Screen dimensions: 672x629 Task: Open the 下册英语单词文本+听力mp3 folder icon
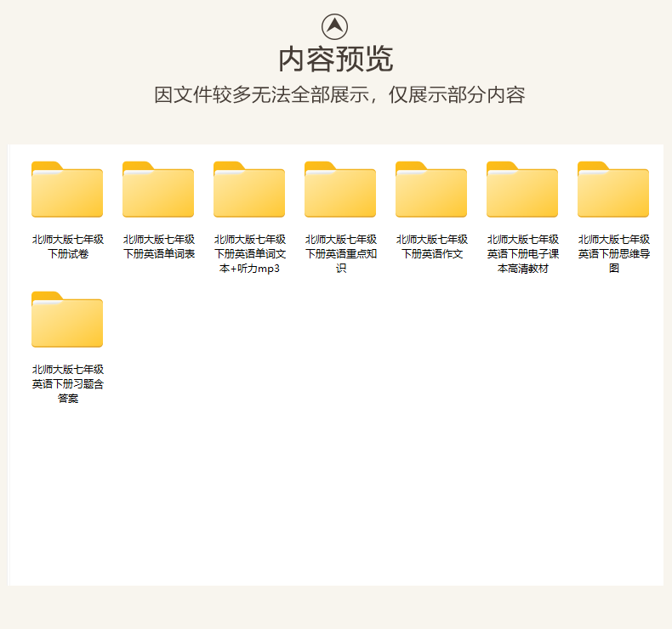249,190
